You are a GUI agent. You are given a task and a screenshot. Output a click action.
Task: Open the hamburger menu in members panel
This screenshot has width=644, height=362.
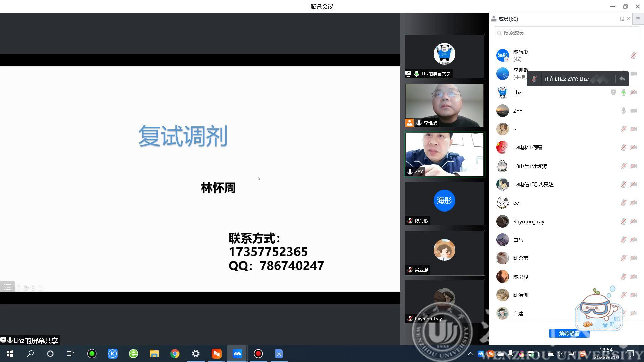tap(638, 19)
